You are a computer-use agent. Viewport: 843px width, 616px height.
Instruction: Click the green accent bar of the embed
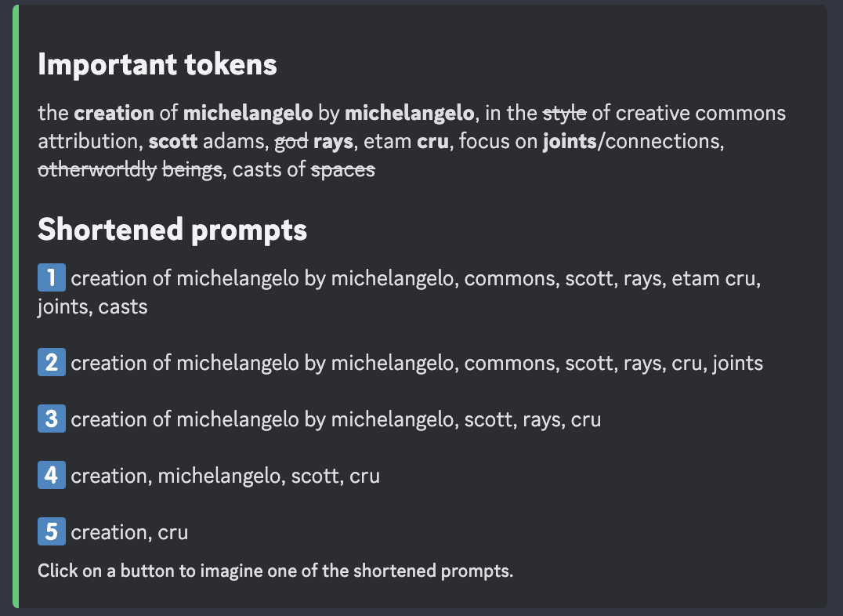pos(15,306)
